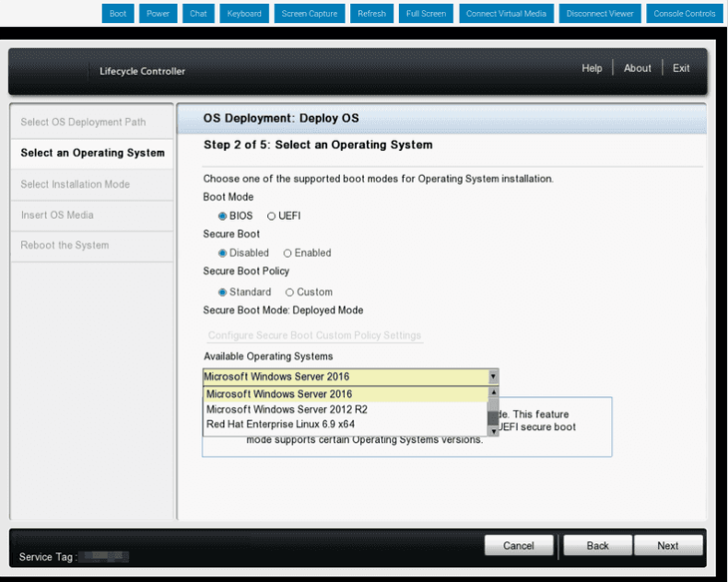Viewport: 728px width, 582px height.
Task: Click the Service Tag label
Action: point(47,557)
